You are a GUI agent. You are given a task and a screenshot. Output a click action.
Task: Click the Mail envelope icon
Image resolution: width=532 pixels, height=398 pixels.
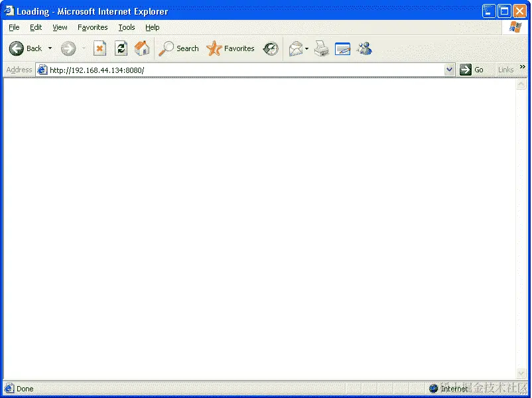click(295, 48)
